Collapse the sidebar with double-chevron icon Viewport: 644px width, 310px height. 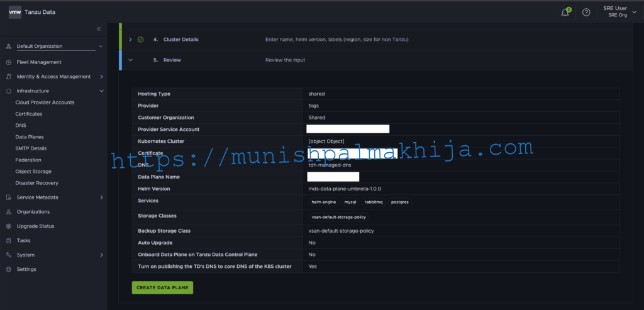[99, 29]
